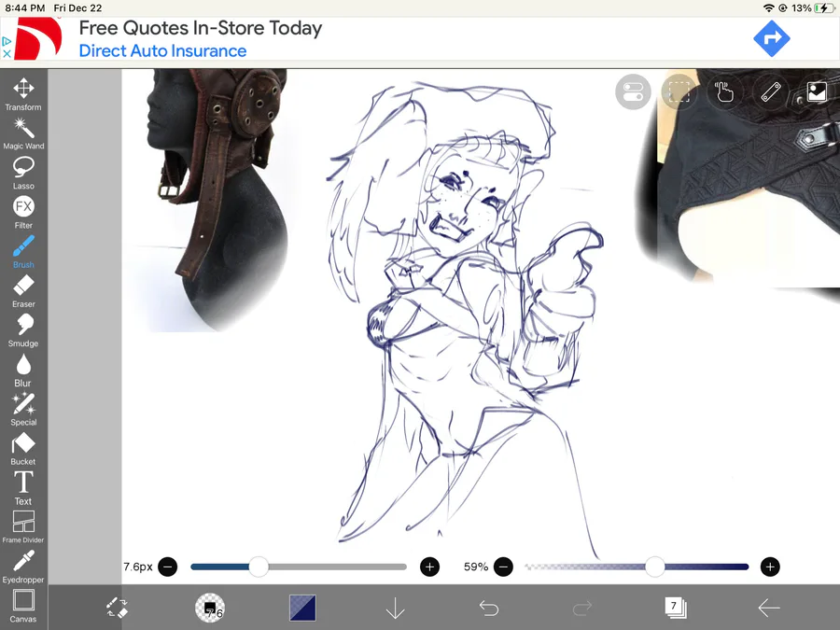Viewport: 840px width, 630px height.
Task: Select the Blur tool
Action: point(23,371)
